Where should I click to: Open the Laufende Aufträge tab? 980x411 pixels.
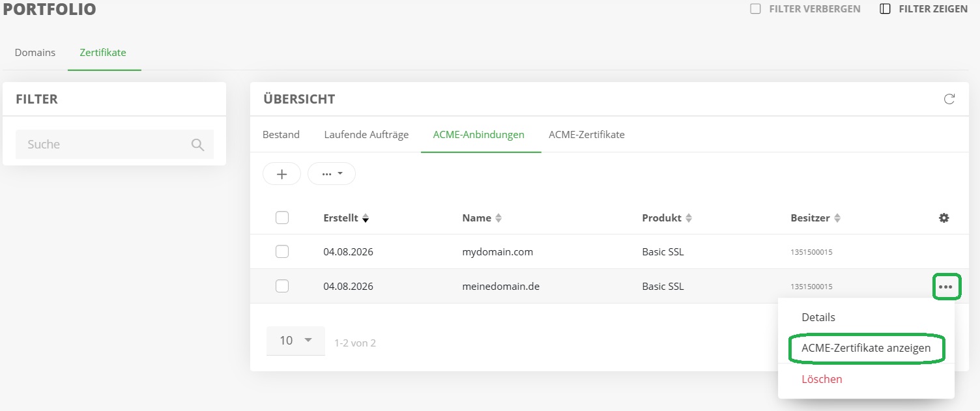(x=366, y=135)
